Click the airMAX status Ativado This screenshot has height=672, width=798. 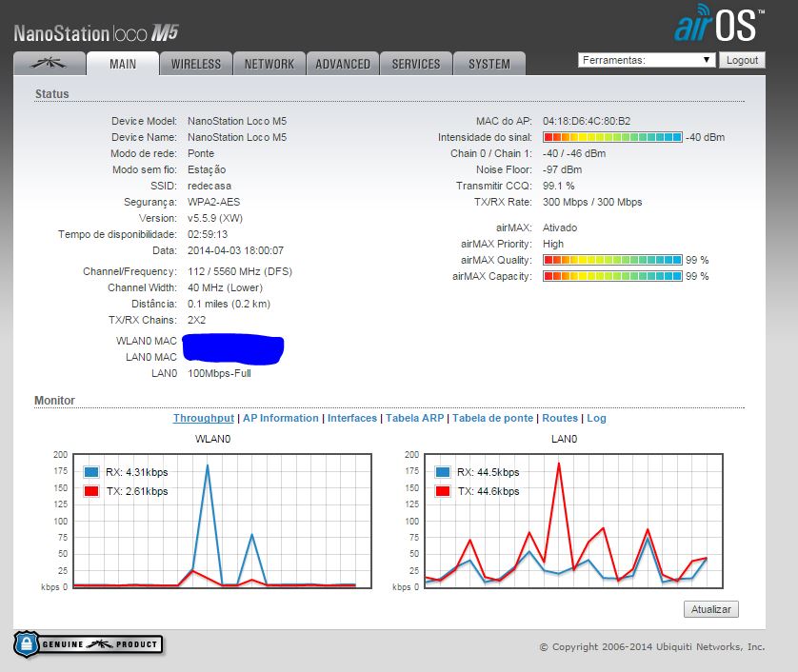(560, 227)
